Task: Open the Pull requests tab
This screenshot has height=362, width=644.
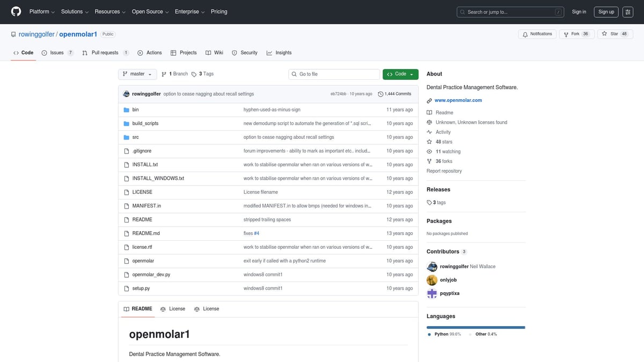Action: [x=105, y=53]
